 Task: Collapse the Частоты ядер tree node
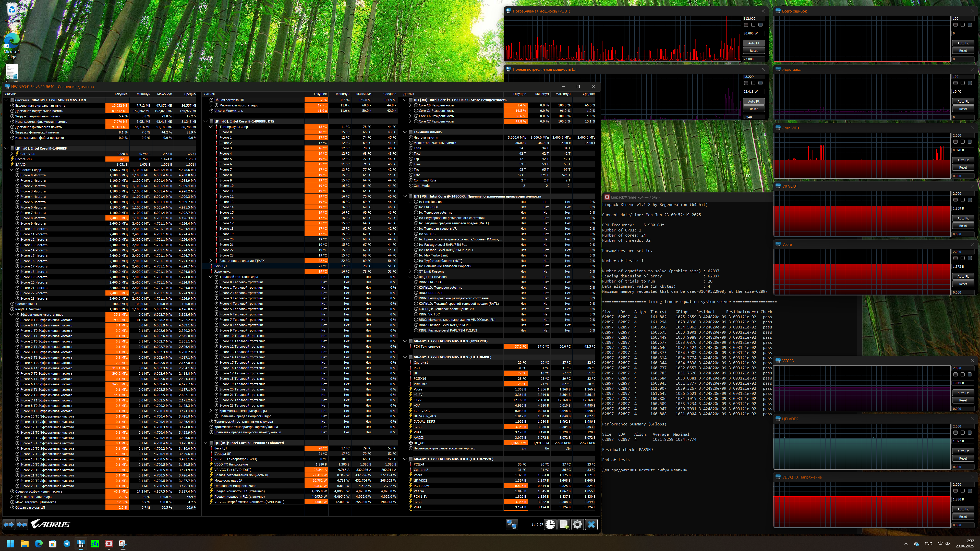pos(12,170)
